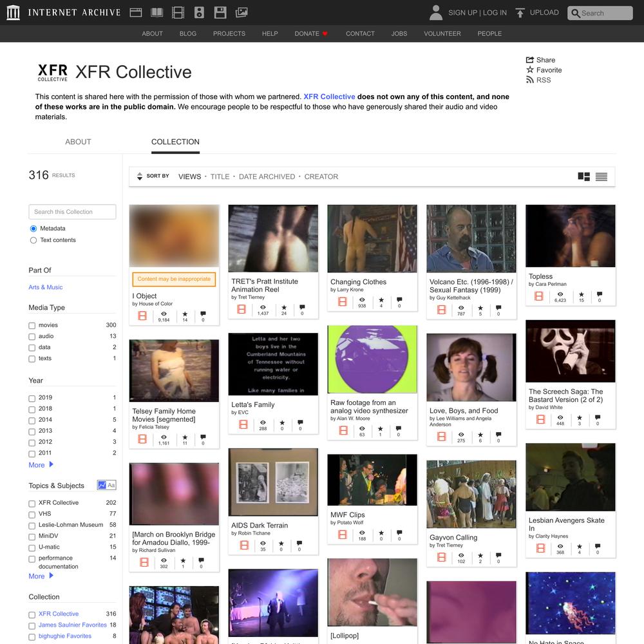Click views eye icon on Changing Clothes card
644x644 pixels.
[362, 299]
